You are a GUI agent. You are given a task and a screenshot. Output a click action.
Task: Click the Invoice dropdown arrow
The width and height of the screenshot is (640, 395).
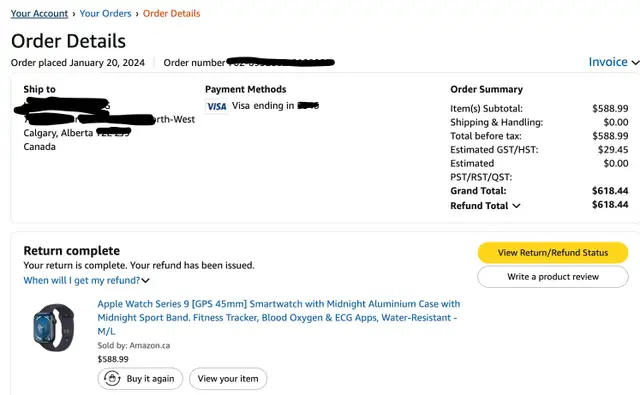(x=635, y=62)
